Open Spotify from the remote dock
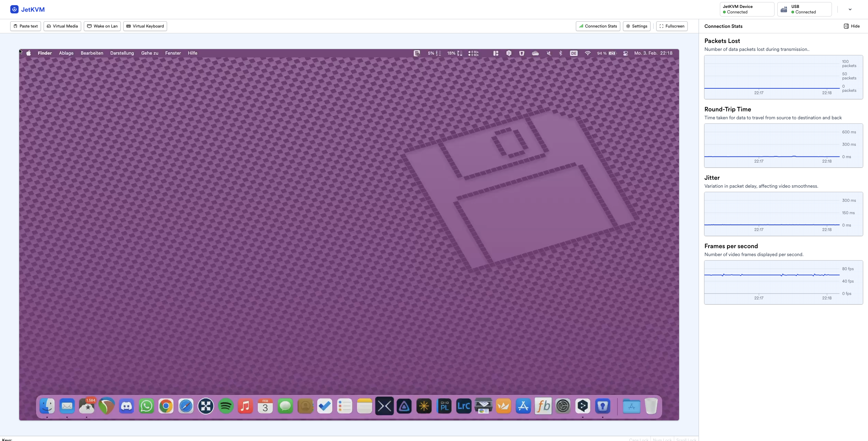Viewport: 868px width, 441px height. click(x=226, y=406)
